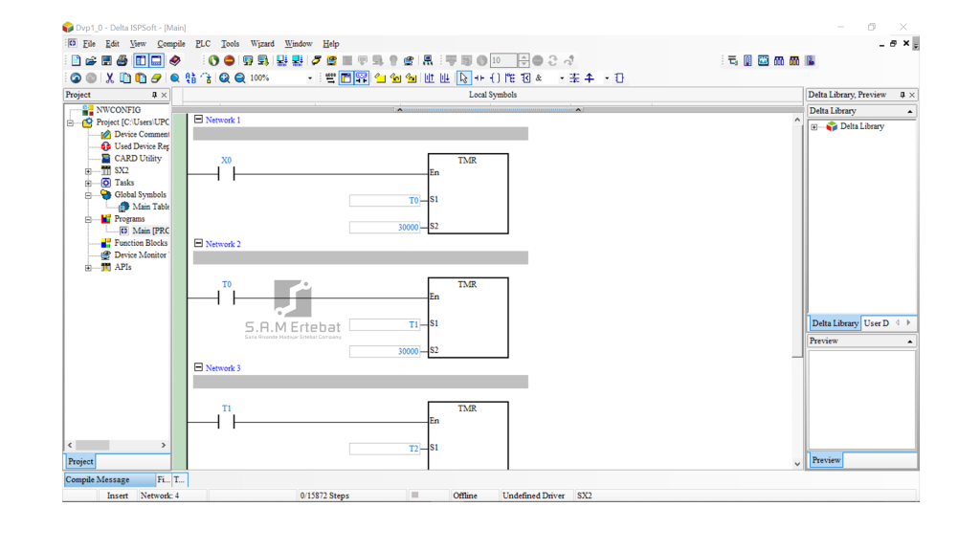Viewport: 980px width, 551px height.
Task: Open the 100% zoom level dropdown
Action: click(x=309, y=78)
